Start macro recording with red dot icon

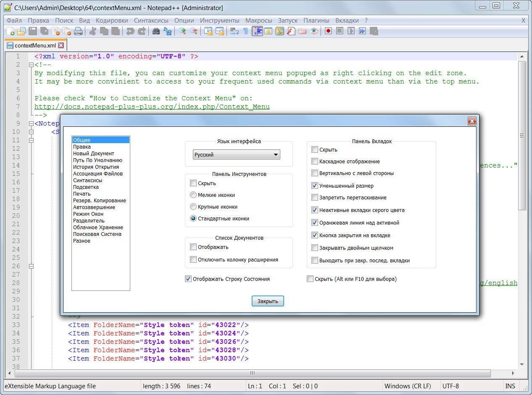329,31
